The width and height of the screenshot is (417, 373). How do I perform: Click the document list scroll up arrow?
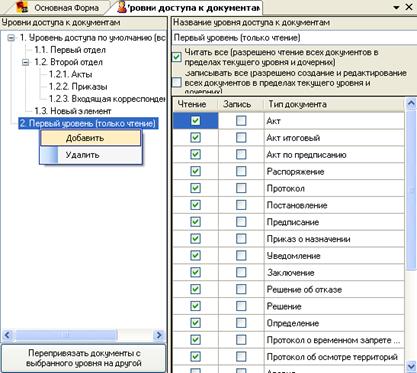click(412, 104)
